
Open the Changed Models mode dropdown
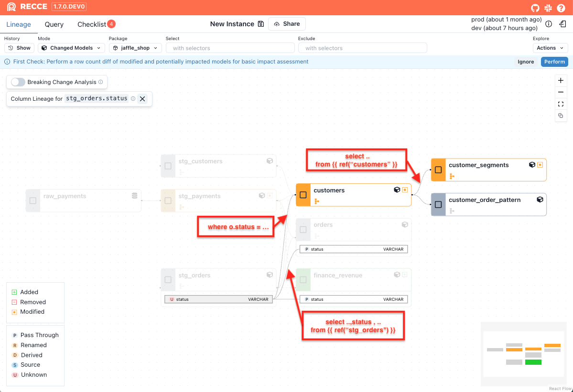71,48
